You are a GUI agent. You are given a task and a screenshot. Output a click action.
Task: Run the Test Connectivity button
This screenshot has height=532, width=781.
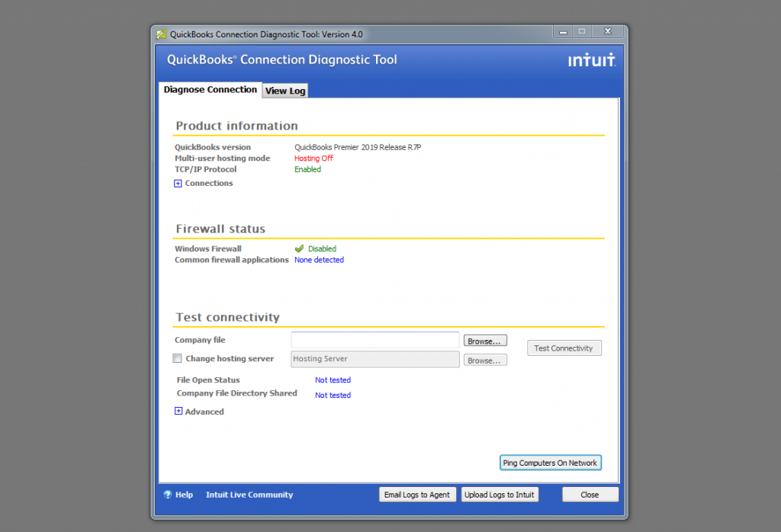[564, 348]
